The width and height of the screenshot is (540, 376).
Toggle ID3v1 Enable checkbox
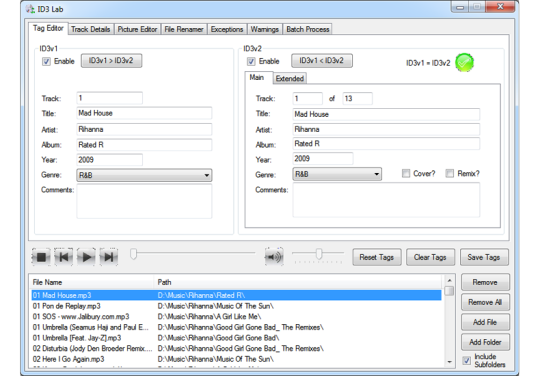point(46,62)
